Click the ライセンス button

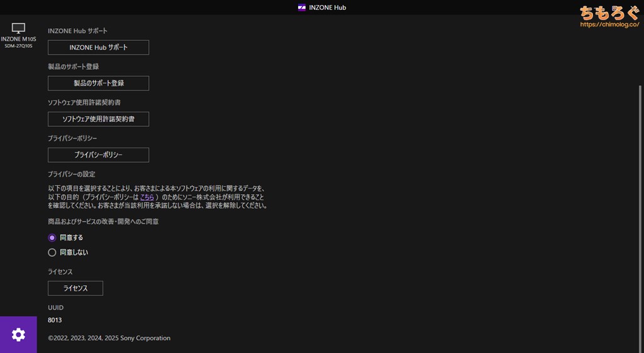(75, 288)
